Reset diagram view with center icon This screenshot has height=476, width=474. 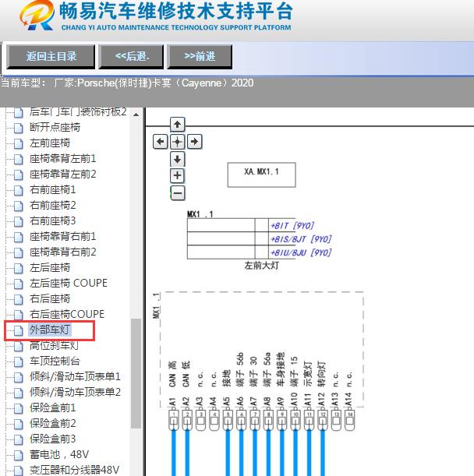point(178,142)
